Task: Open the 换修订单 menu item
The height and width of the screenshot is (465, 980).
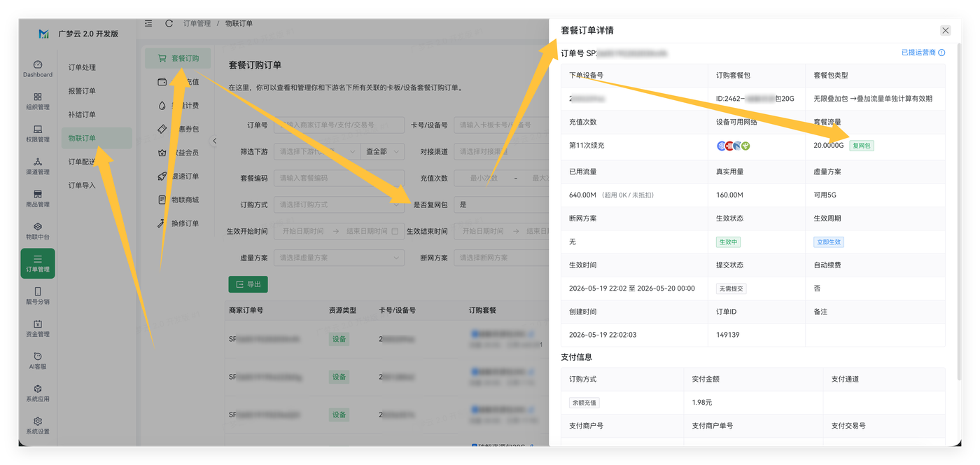Action: (x=178, y=223)
